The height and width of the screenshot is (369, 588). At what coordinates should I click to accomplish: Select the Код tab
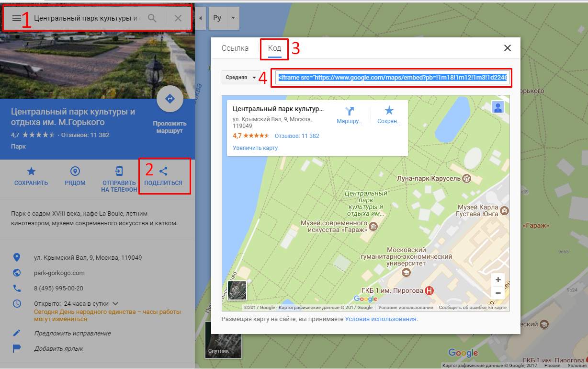(x=274, y=48)
